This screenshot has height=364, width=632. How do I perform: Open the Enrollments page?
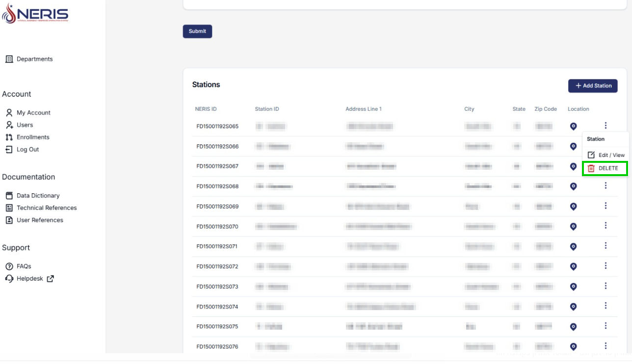click(33, 137)
